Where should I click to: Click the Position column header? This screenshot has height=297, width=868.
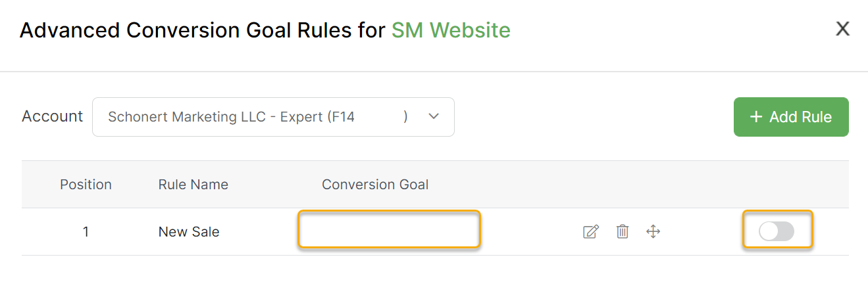[86, 185]
